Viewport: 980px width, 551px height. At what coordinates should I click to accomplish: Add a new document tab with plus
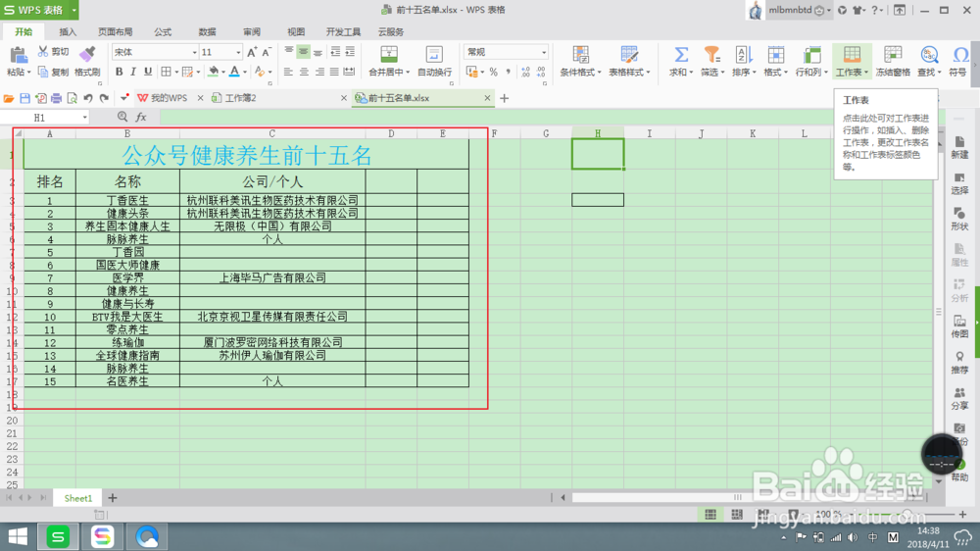click(505, 98)
